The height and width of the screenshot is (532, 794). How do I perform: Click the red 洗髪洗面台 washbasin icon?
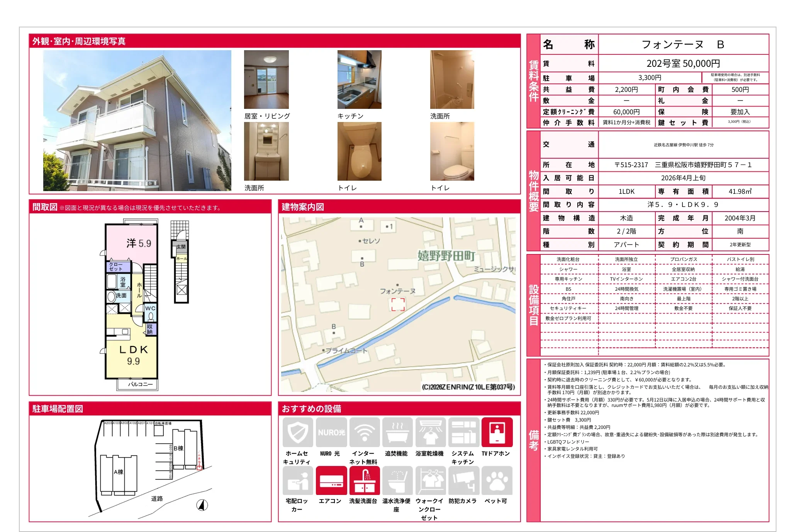click(364, 481)
